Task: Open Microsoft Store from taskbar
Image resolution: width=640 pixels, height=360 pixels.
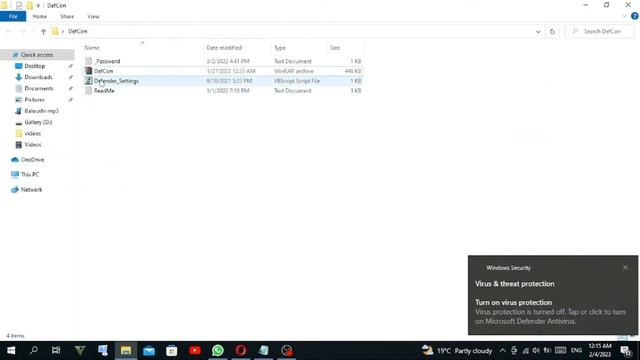Action: (x=172, y=350)
